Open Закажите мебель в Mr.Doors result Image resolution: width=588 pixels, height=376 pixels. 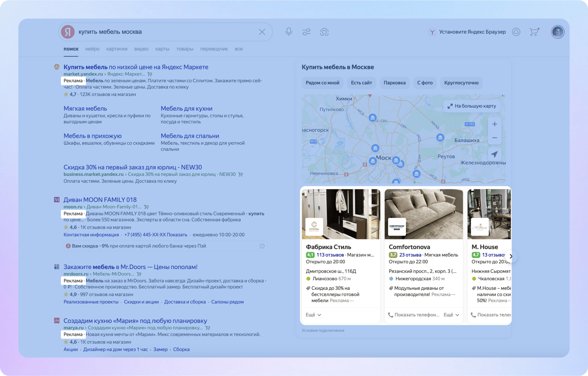(130, 267)
